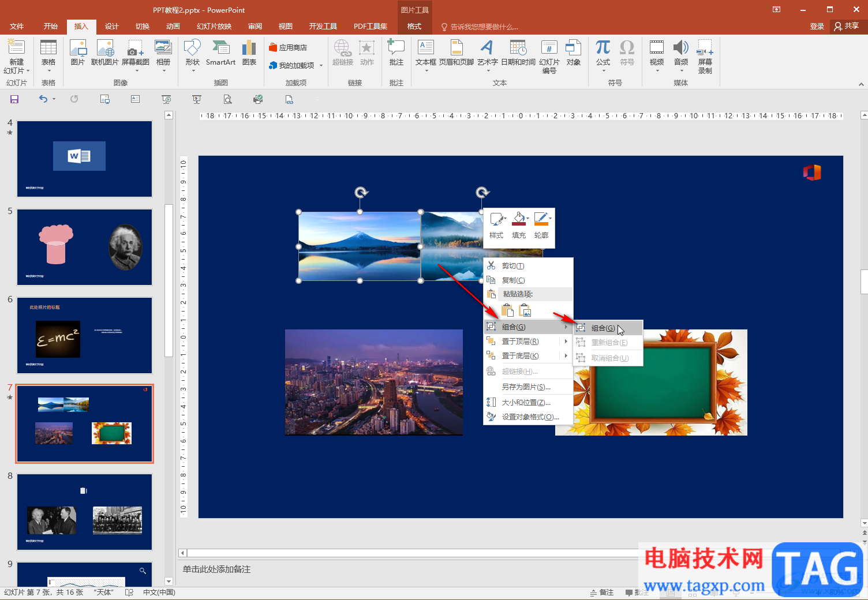The height and width of the screenshot is (600, 868).
Task: Click the 样式 style mini toolbar button
Action: coord(496,226)
